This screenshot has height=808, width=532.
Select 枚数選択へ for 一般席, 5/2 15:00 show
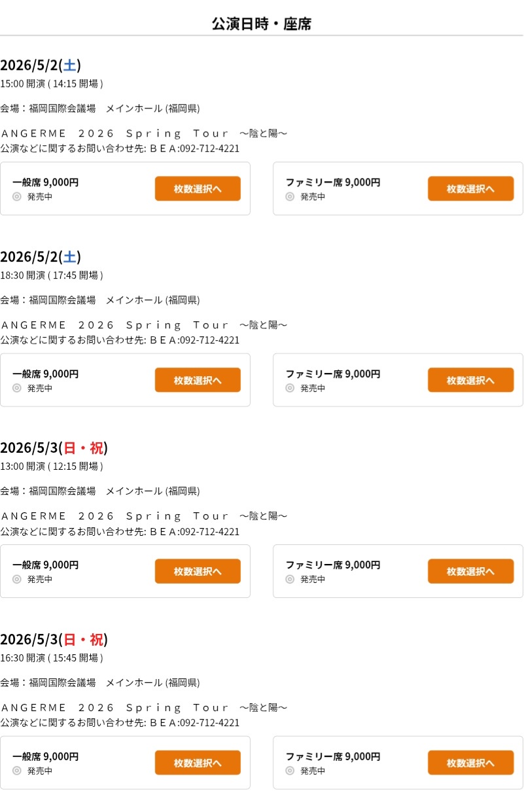[198, 188]
